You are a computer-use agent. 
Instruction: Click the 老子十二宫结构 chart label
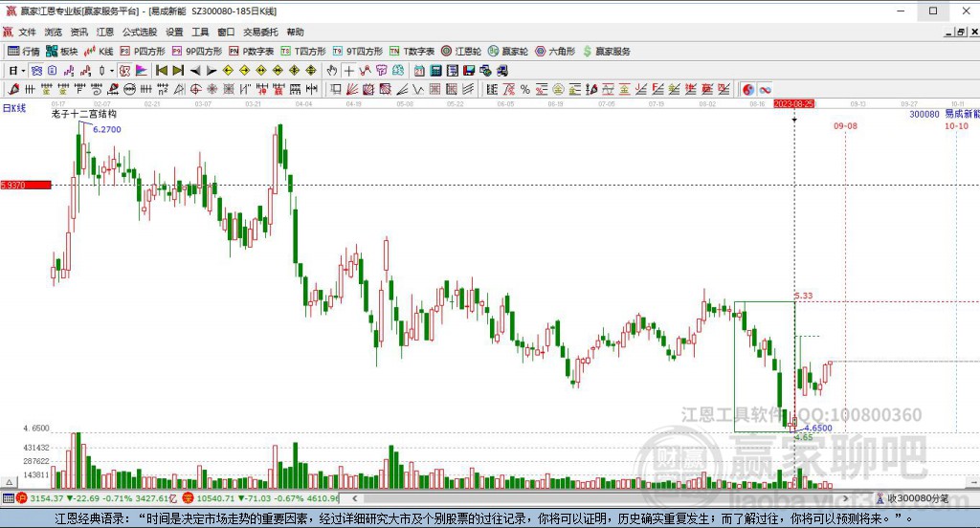pos(84,114)
